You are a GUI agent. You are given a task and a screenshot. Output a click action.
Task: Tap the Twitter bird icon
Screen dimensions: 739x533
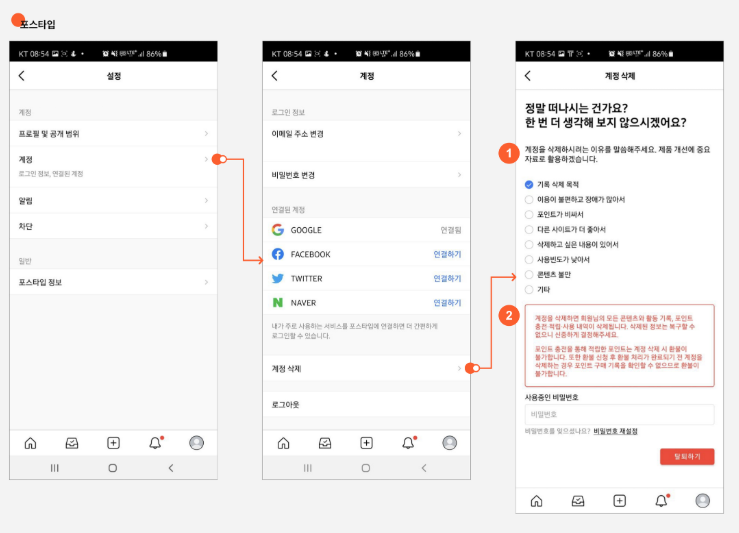tap(278, 279)
